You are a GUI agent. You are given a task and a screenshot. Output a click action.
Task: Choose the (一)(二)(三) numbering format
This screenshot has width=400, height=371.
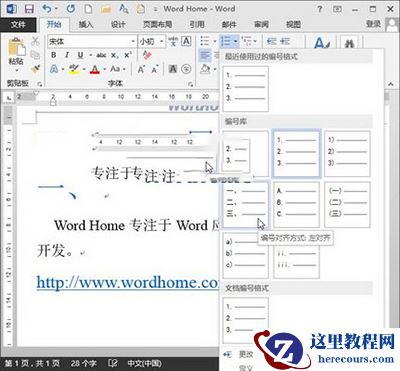coord(347,204)
